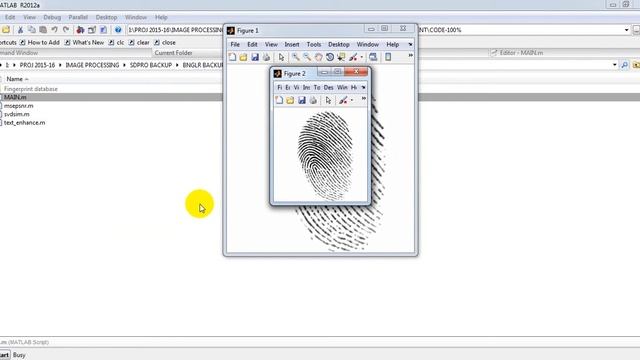The image size is (640, 360).
Task: Click New Figure icon in Figure 1 toolbar
Action: [232, 57]
